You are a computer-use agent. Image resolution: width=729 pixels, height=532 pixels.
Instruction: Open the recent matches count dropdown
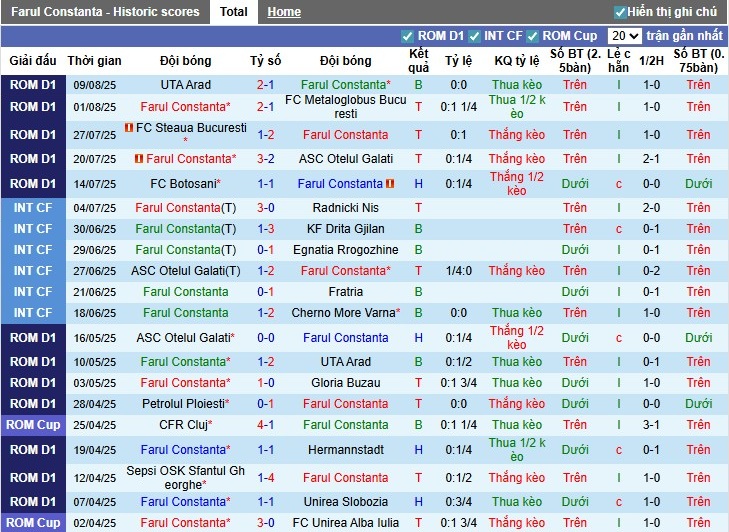click(x=624, y=36)
